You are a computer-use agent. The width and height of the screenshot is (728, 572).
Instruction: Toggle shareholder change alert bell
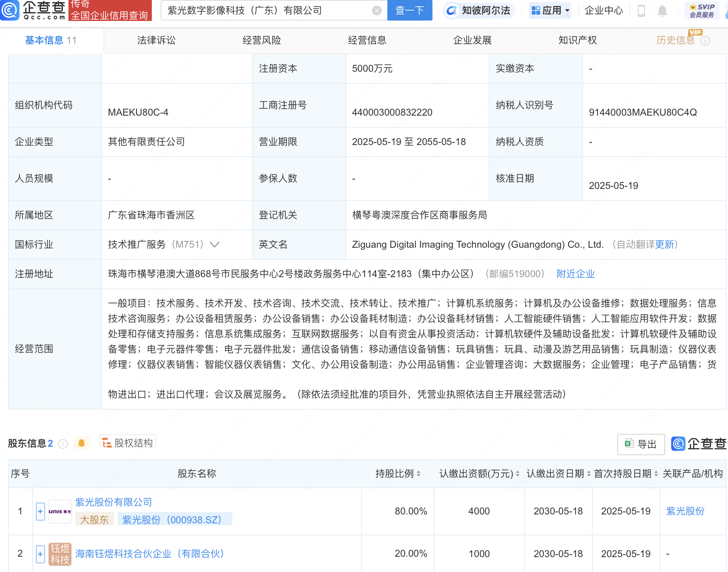(81, 443)
